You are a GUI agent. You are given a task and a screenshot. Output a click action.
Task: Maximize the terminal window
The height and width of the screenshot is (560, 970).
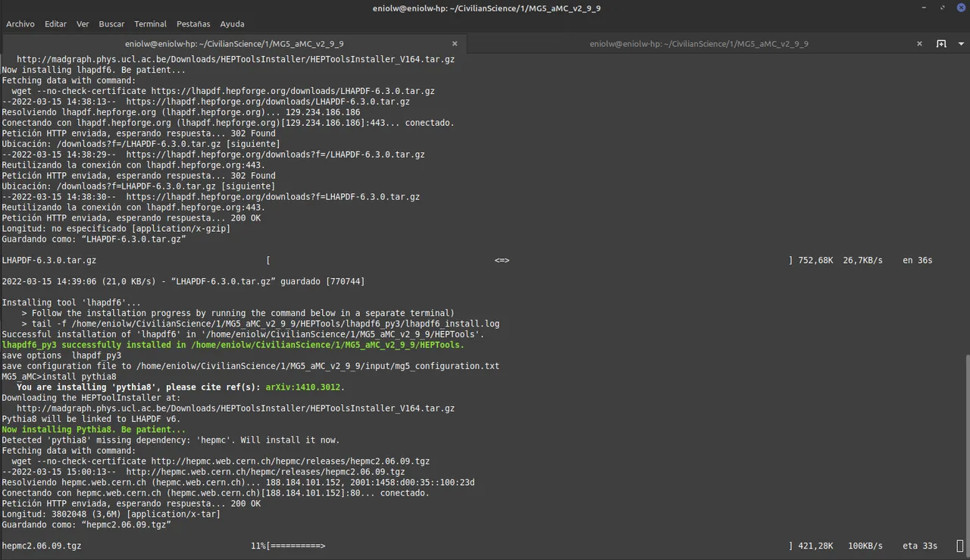point(943,8)
